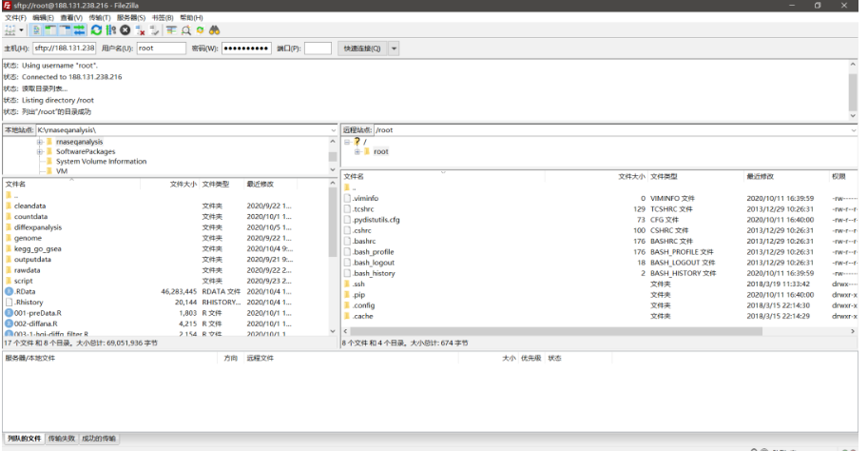The width and height of the screenshot is (868, 451).
Task: Toggle the transfer queue display icon
Action: tap(79, 30)
